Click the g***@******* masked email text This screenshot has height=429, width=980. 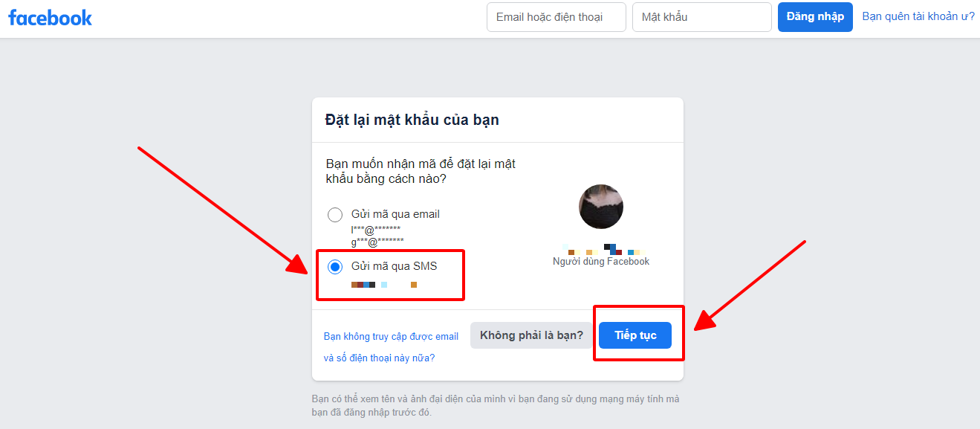(x=377, y=242)
